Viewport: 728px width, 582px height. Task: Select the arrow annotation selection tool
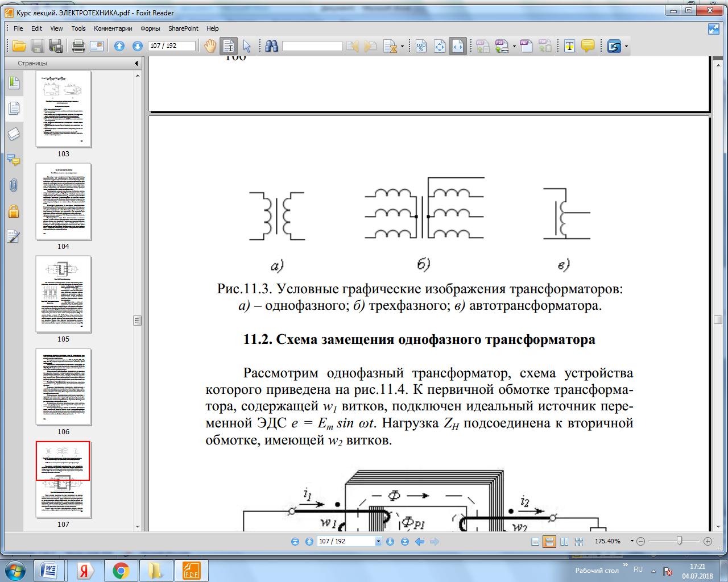[247, 46]
